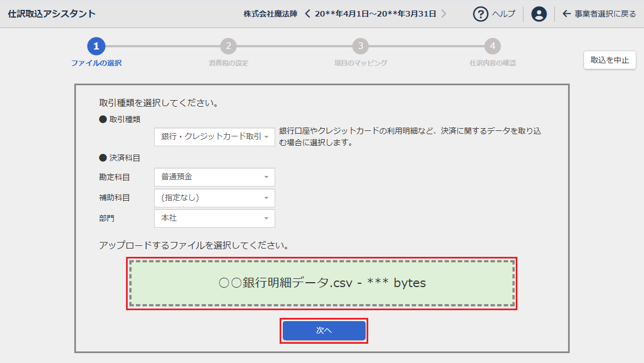This screenshot has height=363, width=644.
Task: Click the Help question mark icon
Action: 481,14
